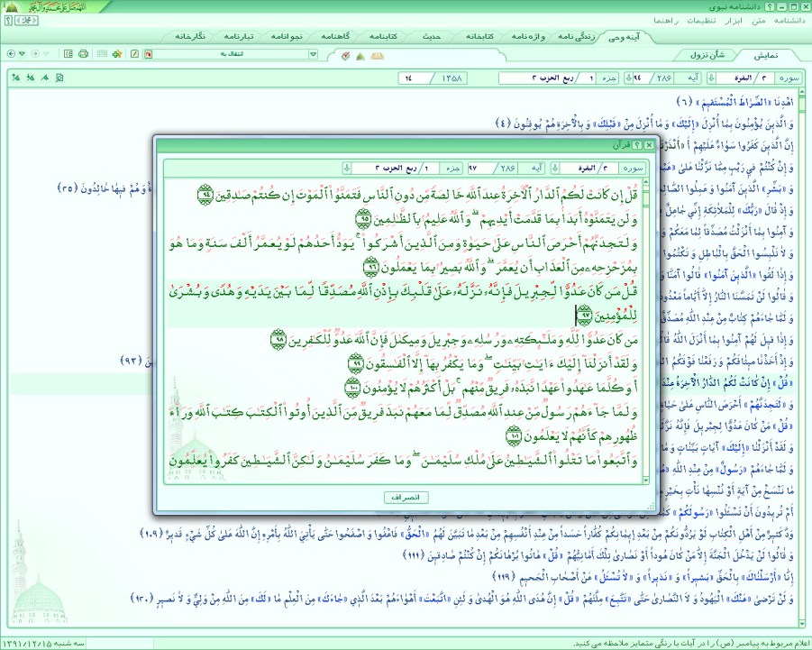Click the open book icon

[378, 56]
